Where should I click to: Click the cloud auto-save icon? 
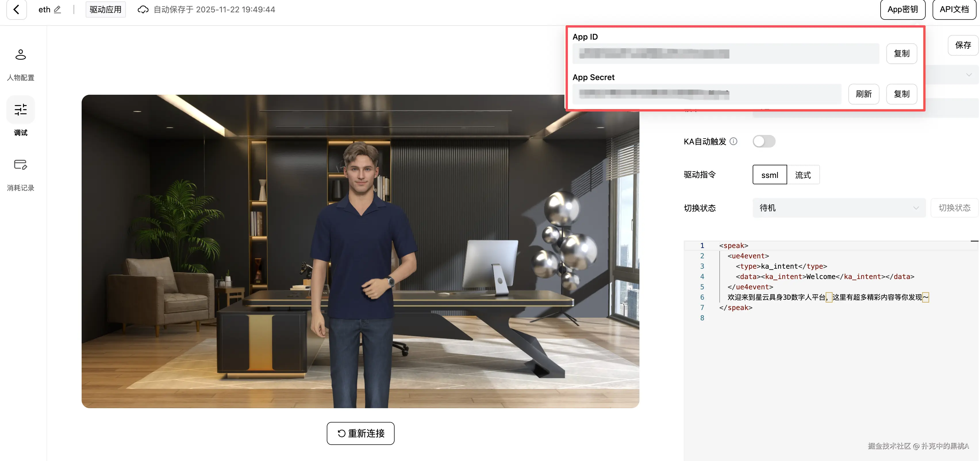pos(143,9)
